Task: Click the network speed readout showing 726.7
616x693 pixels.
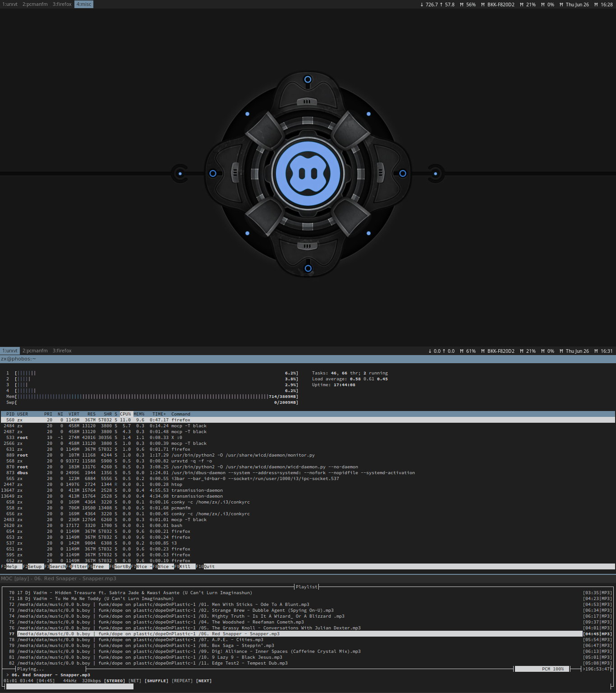Action: pos(437,5)
